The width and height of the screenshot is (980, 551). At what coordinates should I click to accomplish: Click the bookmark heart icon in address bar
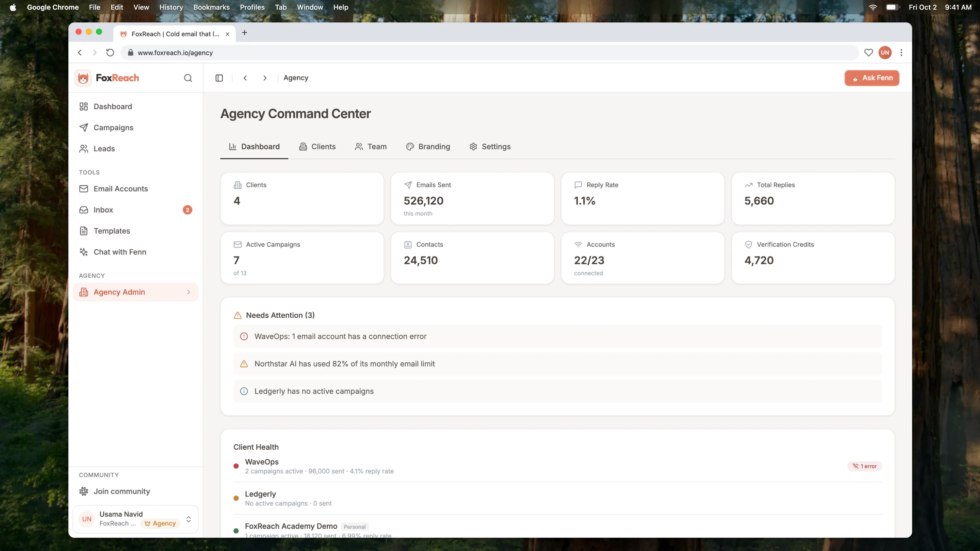coord(868,52)
